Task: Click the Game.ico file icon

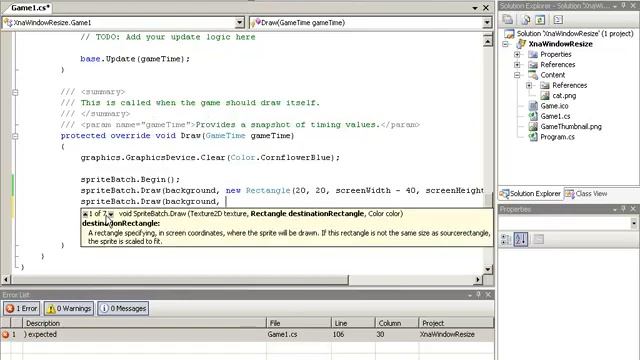Action: [x=533, y=106]
